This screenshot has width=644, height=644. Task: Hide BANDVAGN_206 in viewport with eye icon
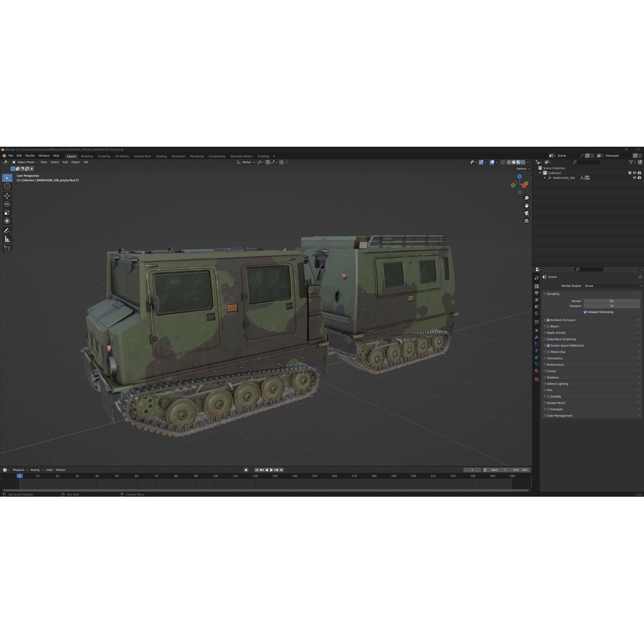634,178
